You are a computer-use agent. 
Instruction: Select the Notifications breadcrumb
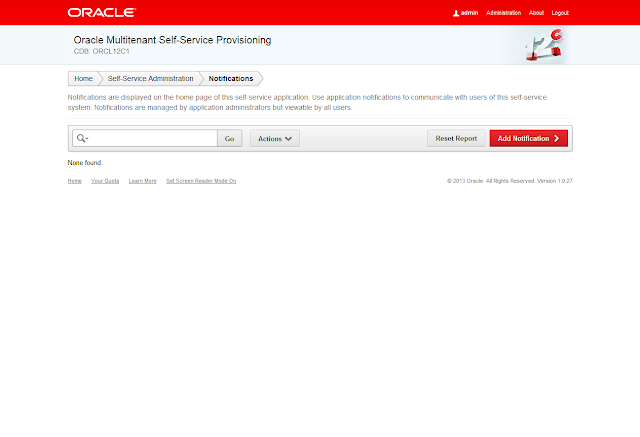(231, 78)
